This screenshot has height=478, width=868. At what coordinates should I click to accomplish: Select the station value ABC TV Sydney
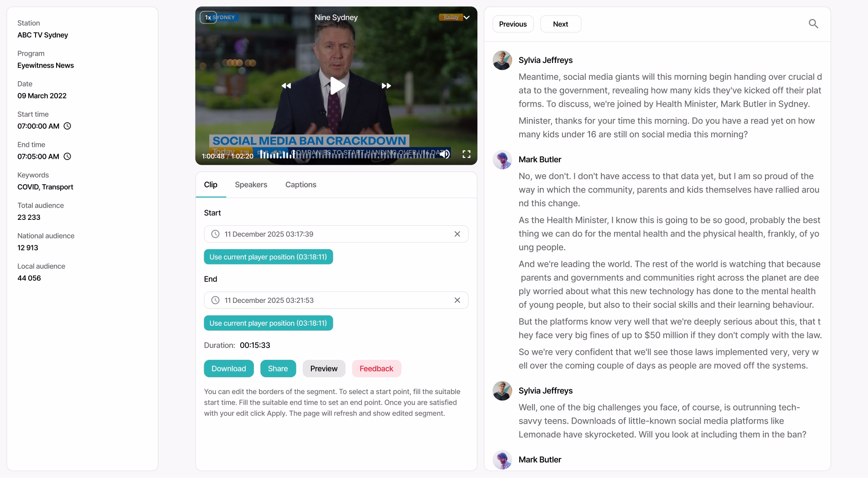pos(43,35)
